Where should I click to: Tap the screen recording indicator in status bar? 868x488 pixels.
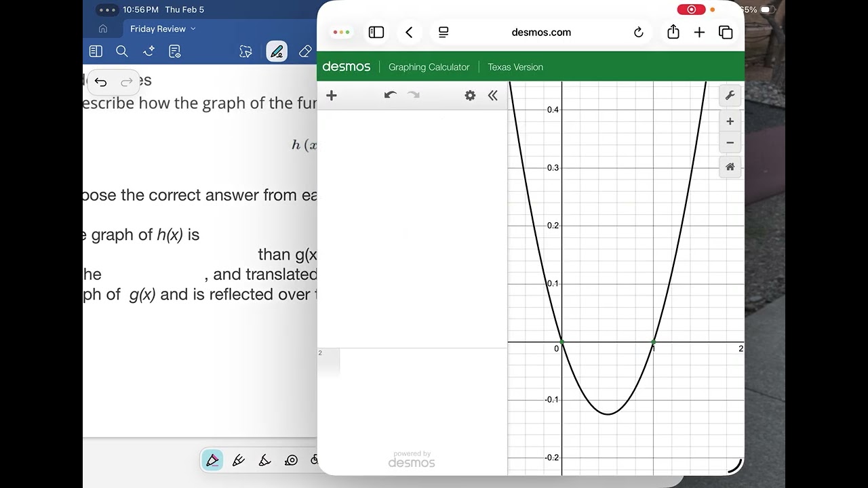691,9
